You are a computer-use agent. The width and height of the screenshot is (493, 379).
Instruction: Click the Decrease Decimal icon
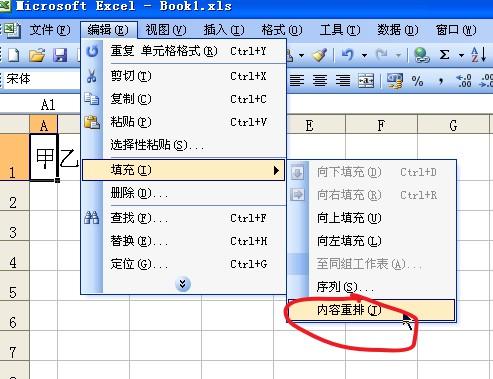tap(486, 81)
